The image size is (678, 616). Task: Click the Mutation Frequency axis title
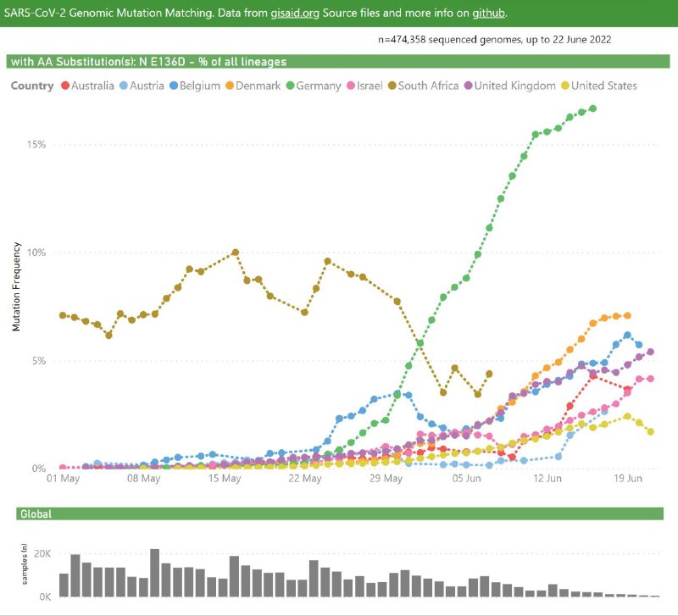(x=16, y=286)
